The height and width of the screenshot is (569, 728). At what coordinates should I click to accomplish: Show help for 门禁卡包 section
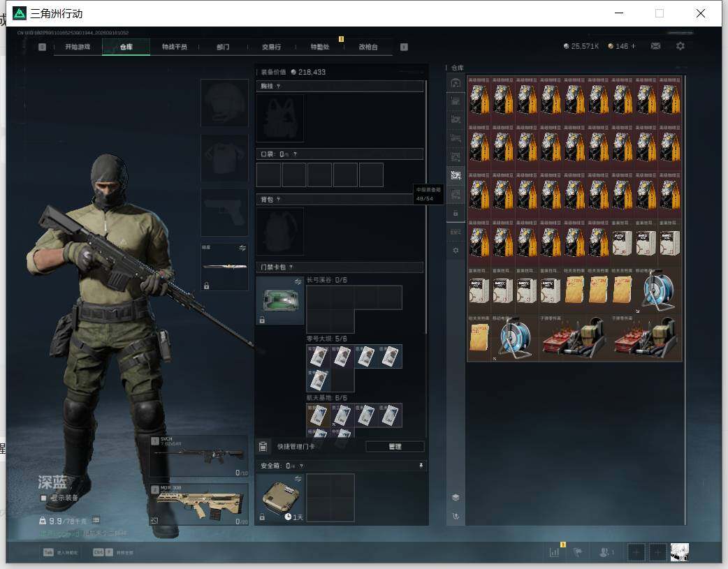tap(291, 267)
